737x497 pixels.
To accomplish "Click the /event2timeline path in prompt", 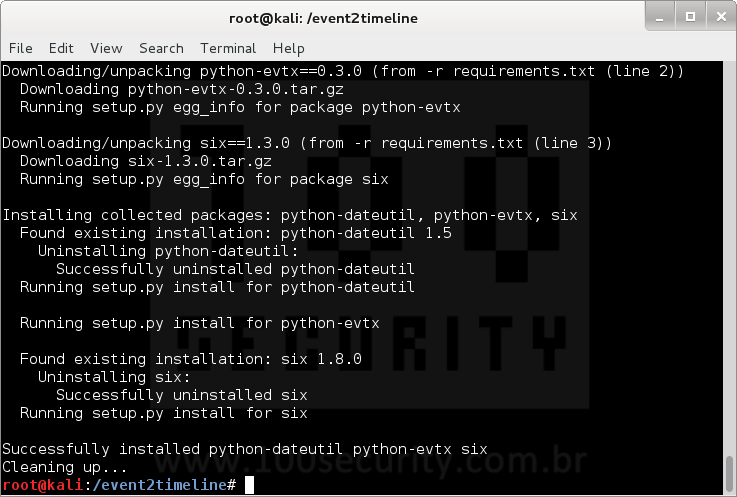I will click(x=160, y=485).
